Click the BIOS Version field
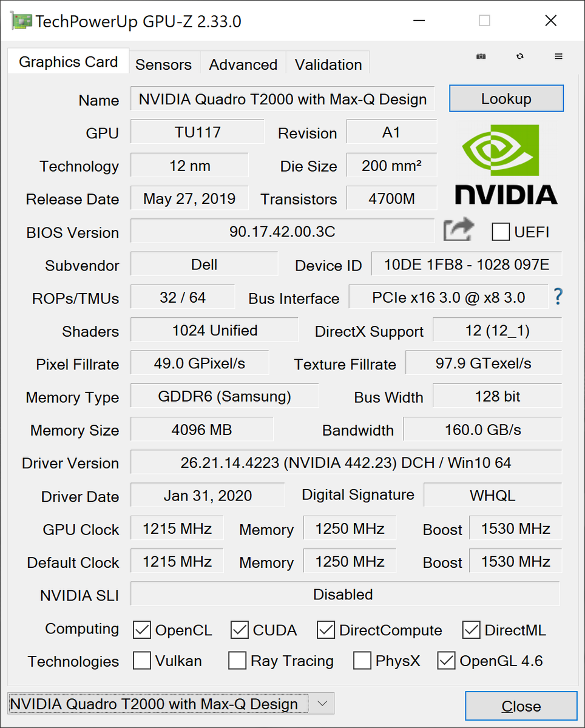Screen dimensions: 585x728 click(x=282, y=231)
